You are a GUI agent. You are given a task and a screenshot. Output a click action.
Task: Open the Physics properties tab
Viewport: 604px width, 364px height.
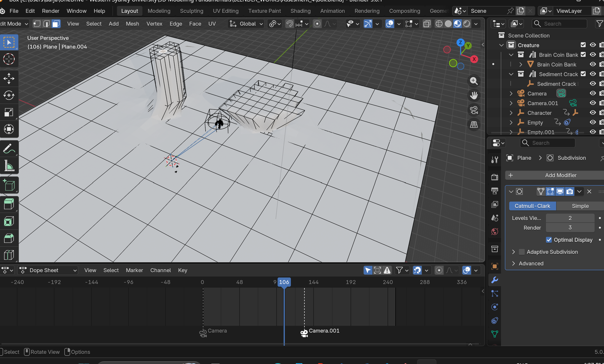click(x=494, y=307)
